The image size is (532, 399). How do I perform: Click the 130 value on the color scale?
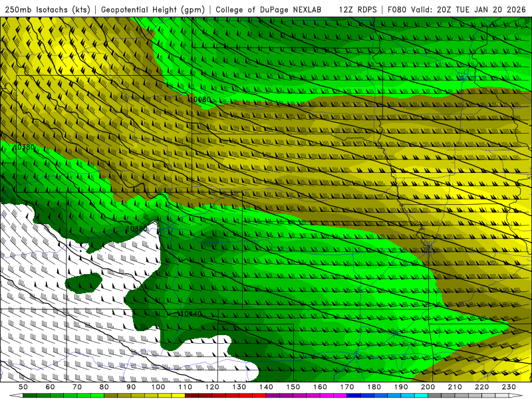[x=239, y=387]
